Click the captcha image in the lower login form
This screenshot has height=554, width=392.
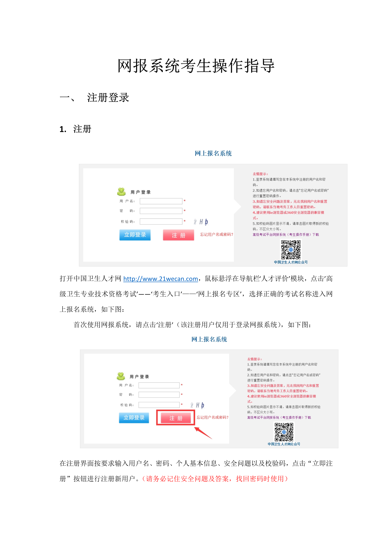tap(197, 405)
